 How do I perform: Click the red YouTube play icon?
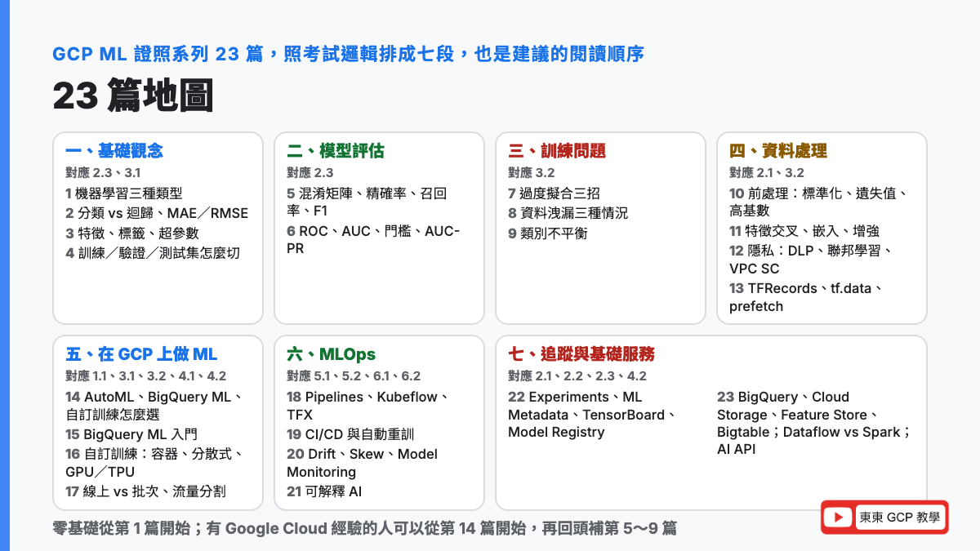pyautogui.click(x=838, y=518)
